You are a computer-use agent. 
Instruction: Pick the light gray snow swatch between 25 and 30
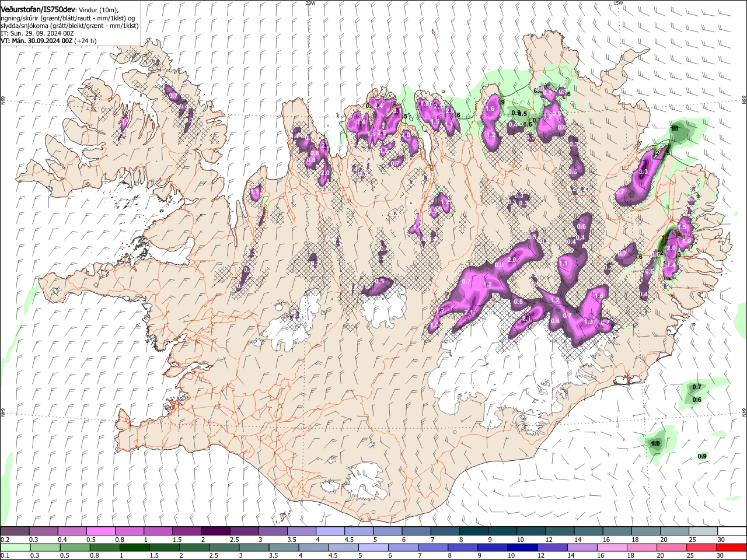(703, 531)
